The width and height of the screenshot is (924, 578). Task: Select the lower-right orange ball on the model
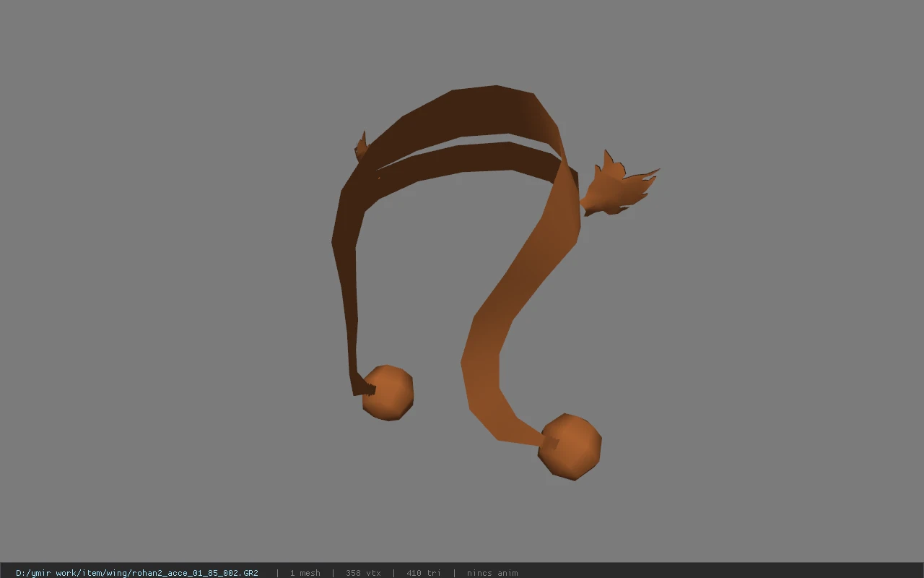[x=570, y=447]
